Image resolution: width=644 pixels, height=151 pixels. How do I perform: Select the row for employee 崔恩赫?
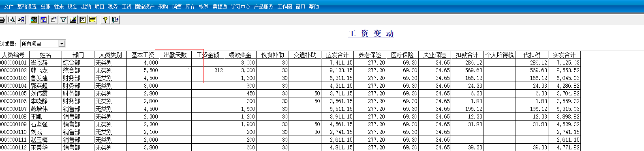coord(290,63)
